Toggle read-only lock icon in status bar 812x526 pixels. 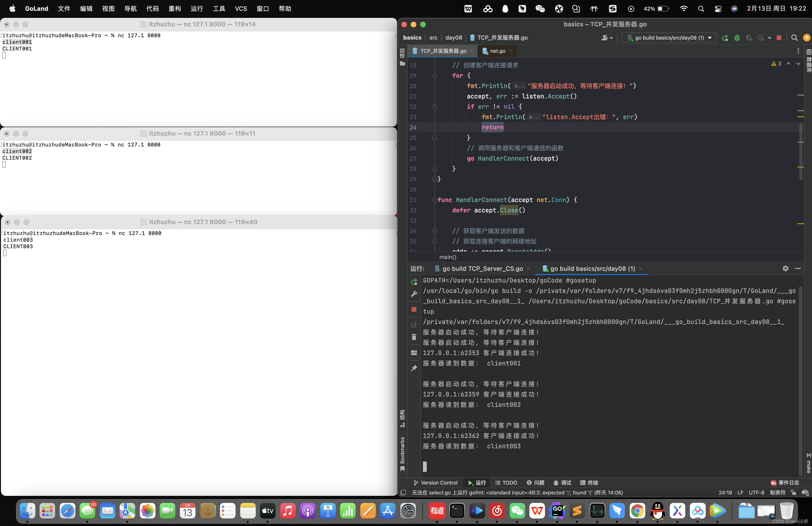[x=794, y=493]
